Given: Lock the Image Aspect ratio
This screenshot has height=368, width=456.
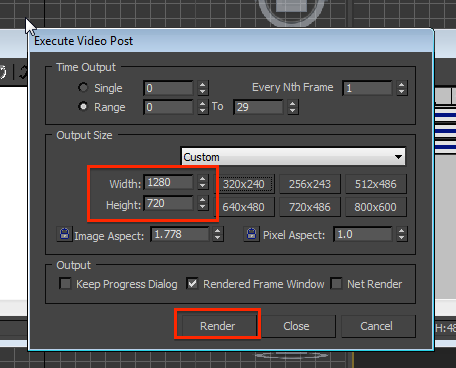Looking at the screenshot, I should click(x=64, y=234).
